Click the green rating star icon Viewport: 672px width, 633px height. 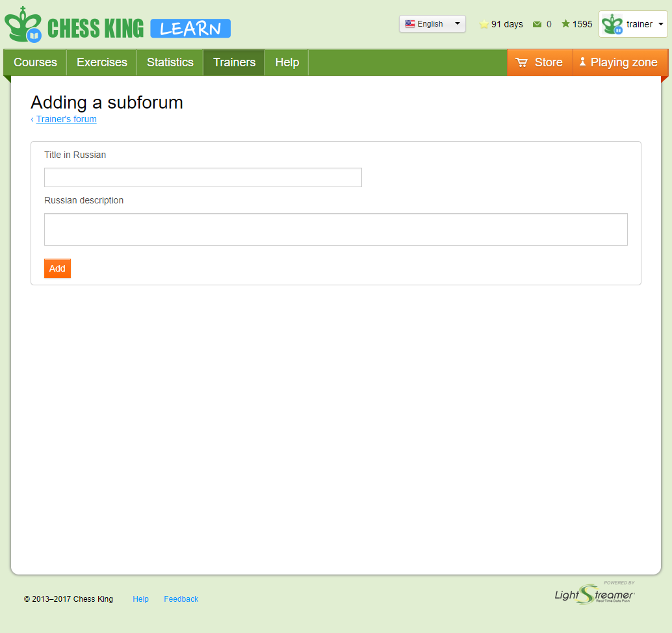coord(565,24)
